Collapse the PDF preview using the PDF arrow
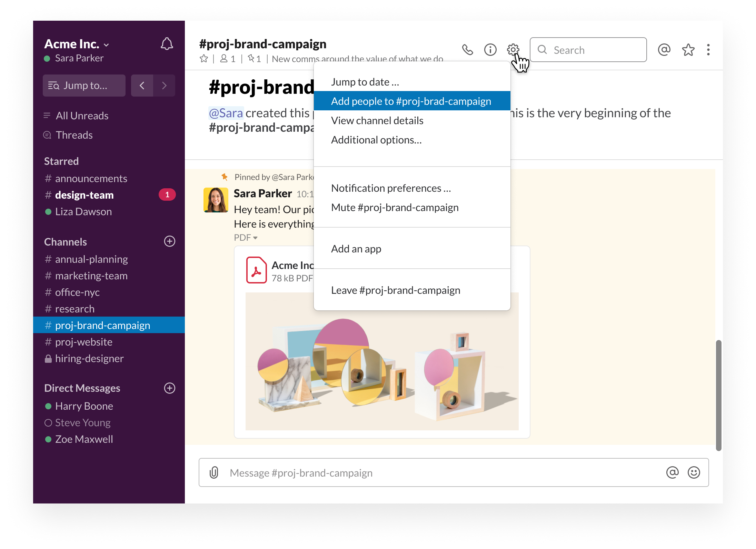 click(255, 238)
